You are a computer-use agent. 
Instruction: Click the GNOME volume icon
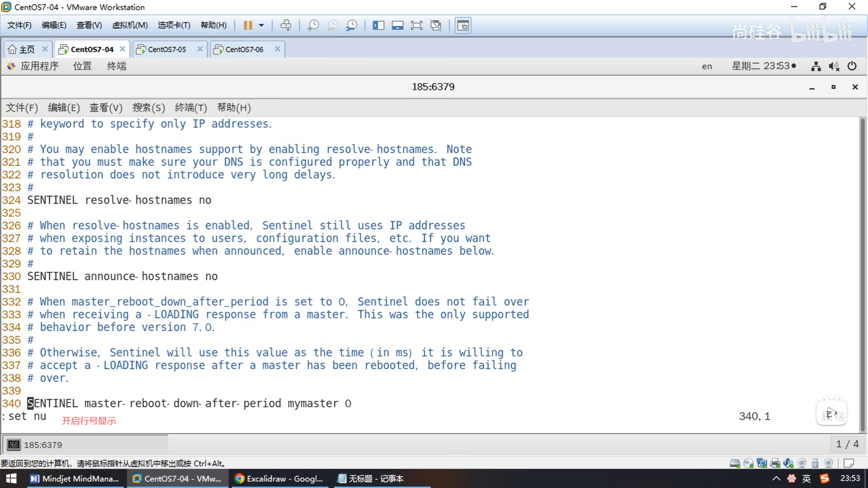[x=834, y=66]
